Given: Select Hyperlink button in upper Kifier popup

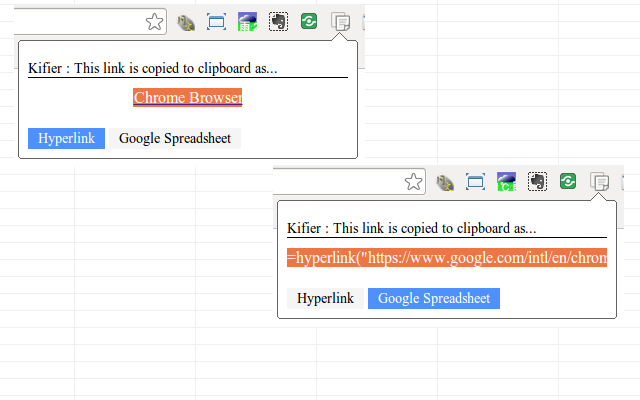Looking at the screenshot, I should click(67, 138).
